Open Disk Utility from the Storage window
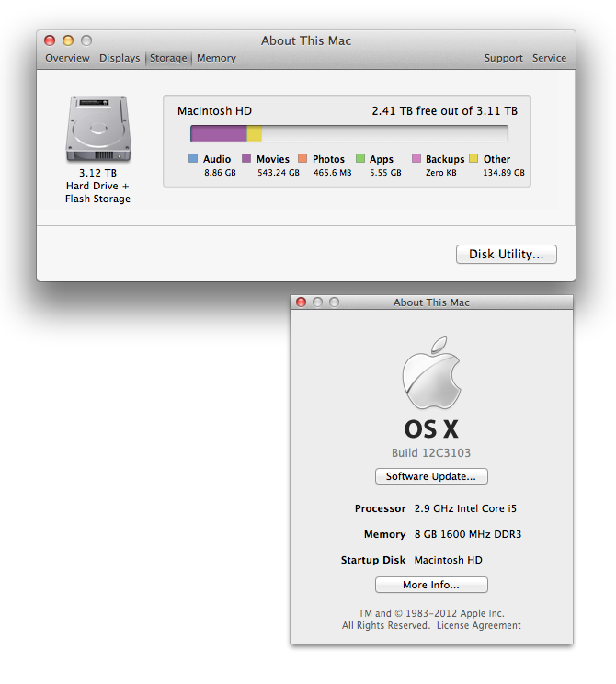The width and height of the screenshot is (616, 684). tap(507, 255)
